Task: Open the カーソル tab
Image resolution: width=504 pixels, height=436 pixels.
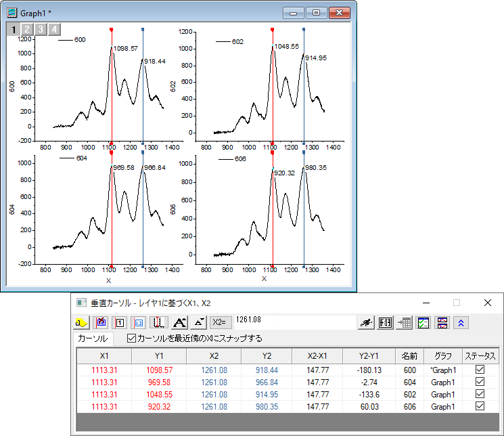Action: [93, 339]
